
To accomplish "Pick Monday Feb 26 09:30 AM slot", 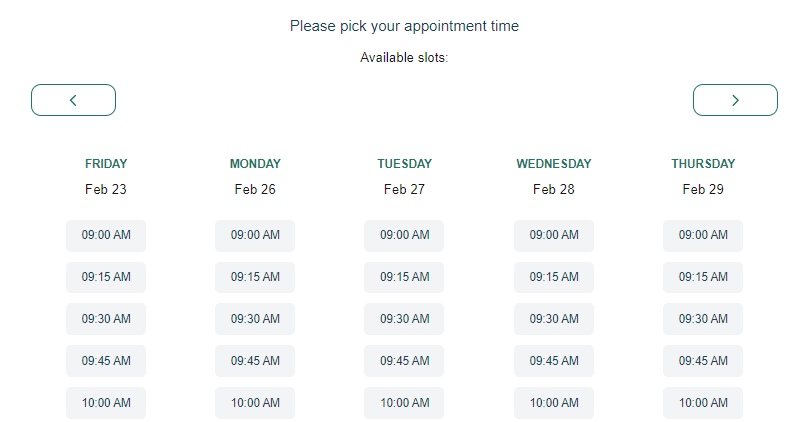I will point(255,319).
